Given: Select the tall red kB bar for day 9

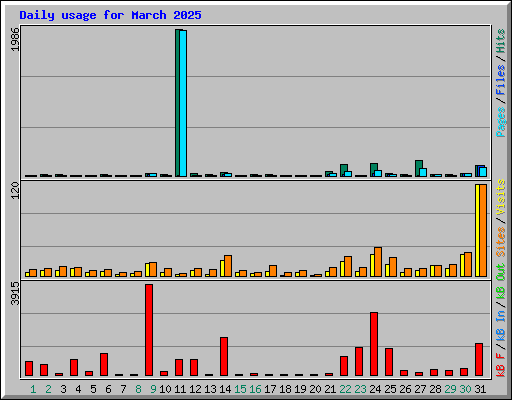Looking at the screenshot, I should (x=149, y=330).
